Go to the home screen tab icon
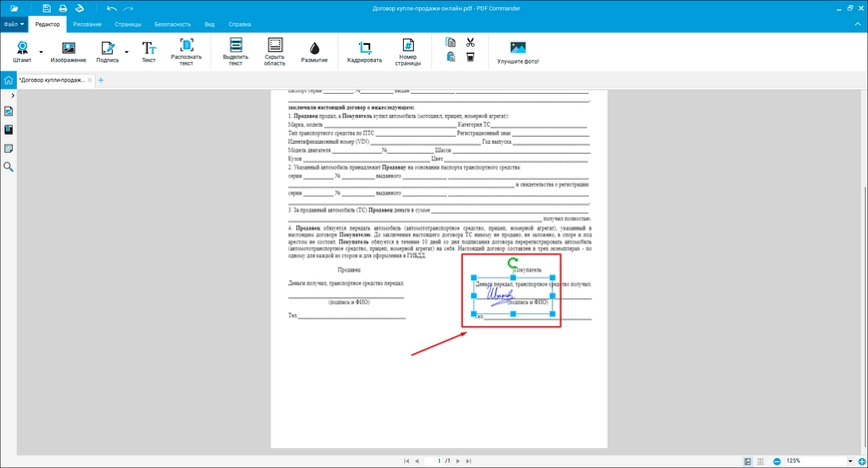Image resolution: width=868 pixels, height=468 pixels. coord(8,80)
